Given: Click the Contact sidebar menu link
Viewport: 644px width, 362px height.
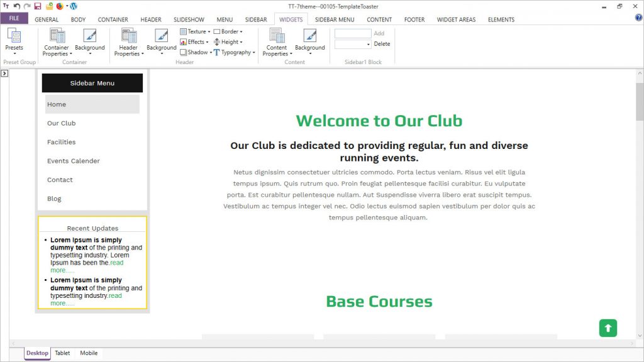Looking at the screenshot, I should 60,180.
